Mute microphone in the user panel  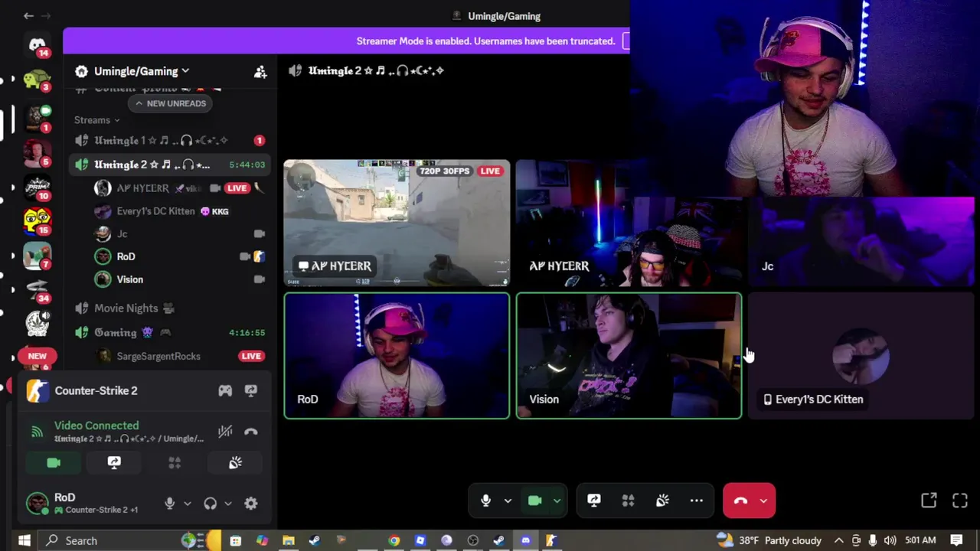(x=170, y=503)
